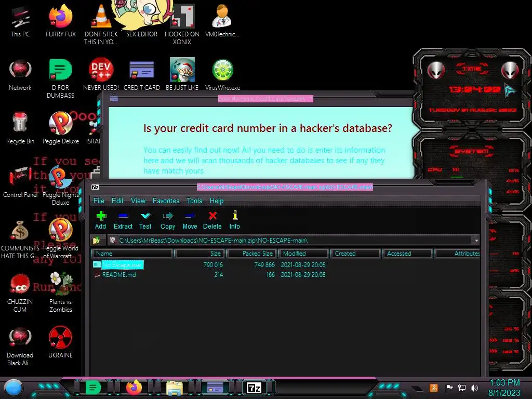Open Info for selected file
The image size is (532, 399).
pos(234,220)
